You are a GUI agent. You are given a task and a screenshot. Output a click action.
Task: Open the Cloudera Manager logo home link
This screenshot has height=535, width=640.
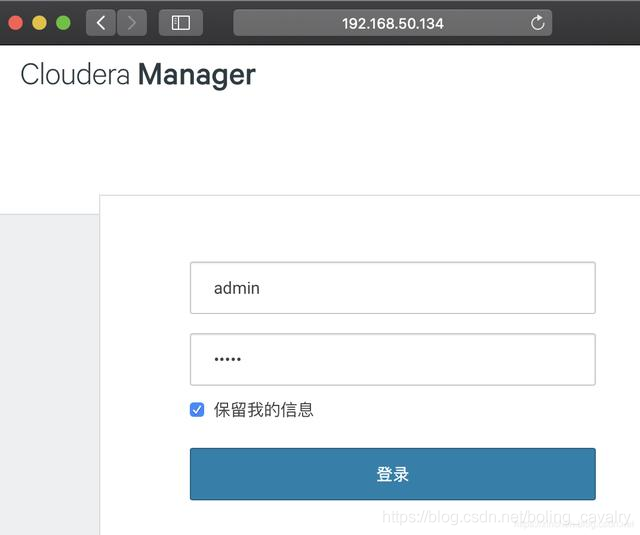click(x=138, y=75)
